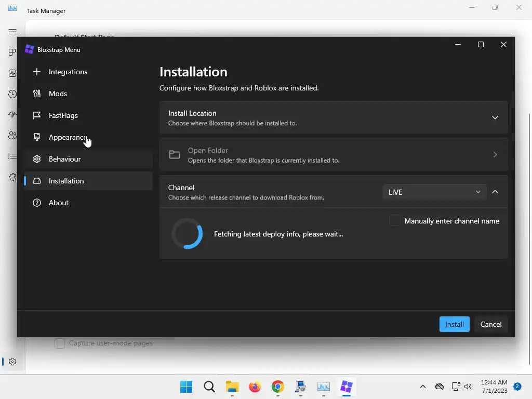Switch to Bloxstrap taskbar icon
Image resolution: width=532 pixels, height=399 pixels.
point(347,387)
